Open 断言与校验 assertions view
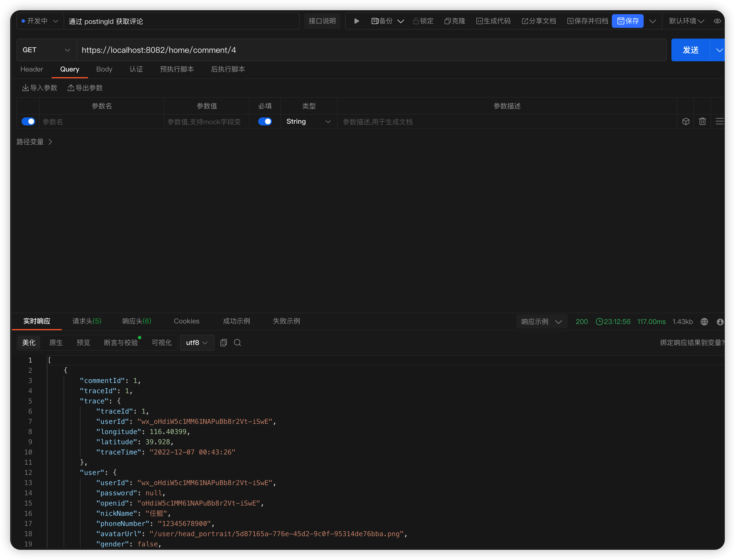Image resolution: width=735 pixels, height=560 pixels. point(121,343)
